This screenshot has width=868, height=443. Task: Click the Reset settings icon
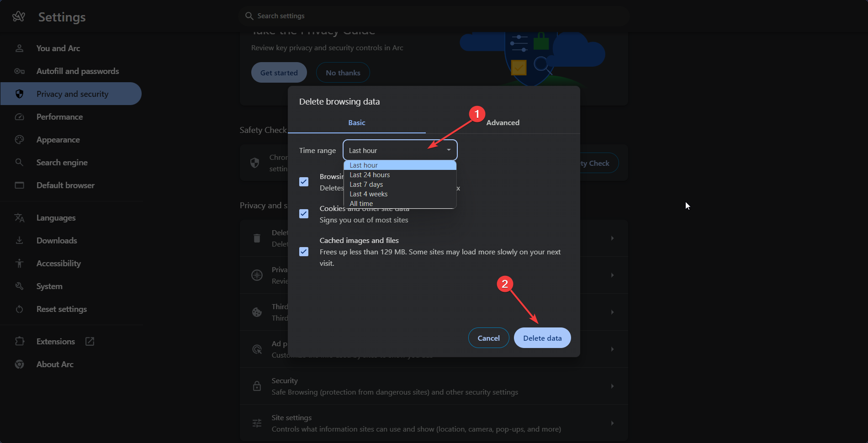coord(19,309)
